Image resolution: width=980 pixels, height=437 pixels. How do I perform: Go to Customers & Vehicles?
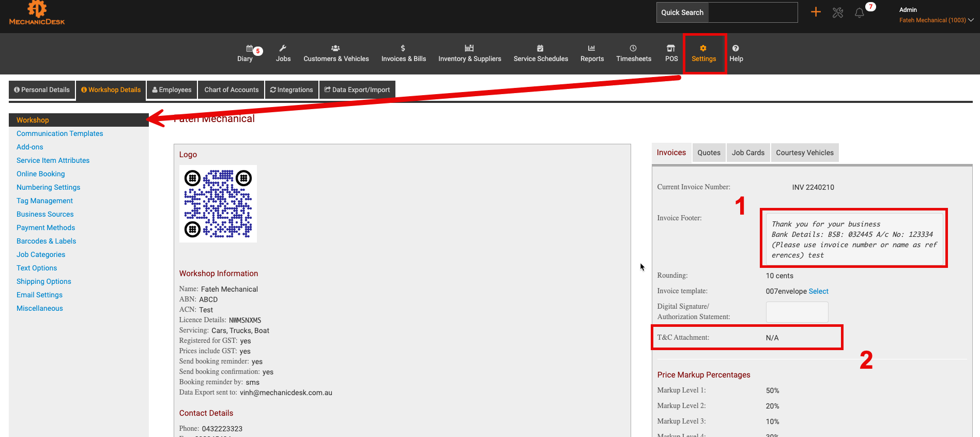click(x=336, y=54)
